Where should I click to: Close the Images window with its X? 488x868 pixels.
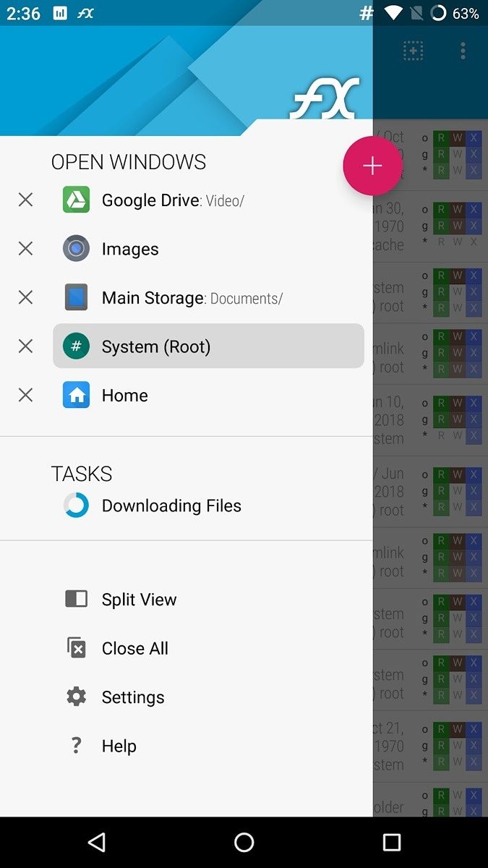pyautogui.click(x=25, y=248)
